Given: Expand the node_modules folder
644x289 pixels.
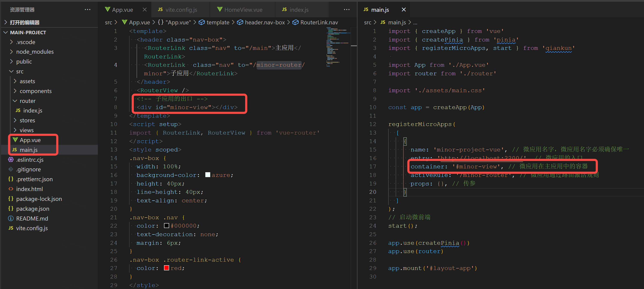Looking at the screenshot, I should point(49,52).
